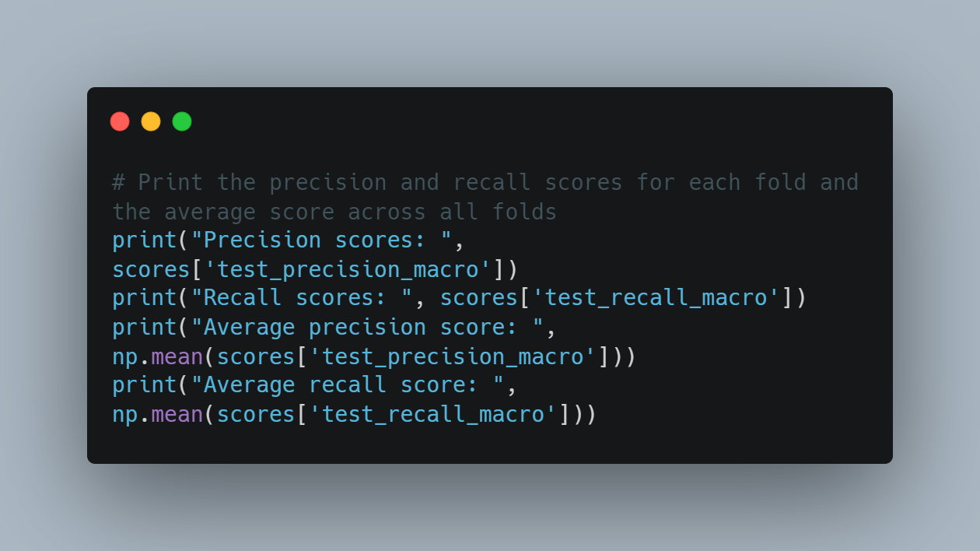Click the red close dot
This screenshot has height=551, width=980.
click(120, 121)
